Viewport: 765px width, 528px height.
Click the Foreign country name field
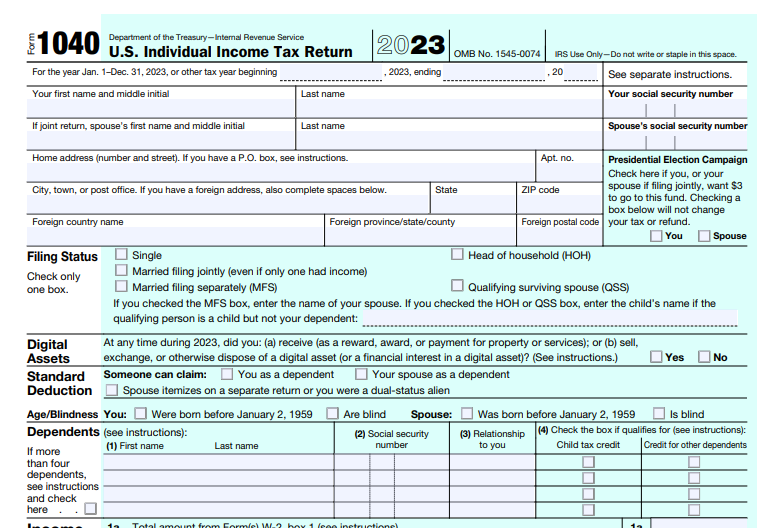coord(176,236)
